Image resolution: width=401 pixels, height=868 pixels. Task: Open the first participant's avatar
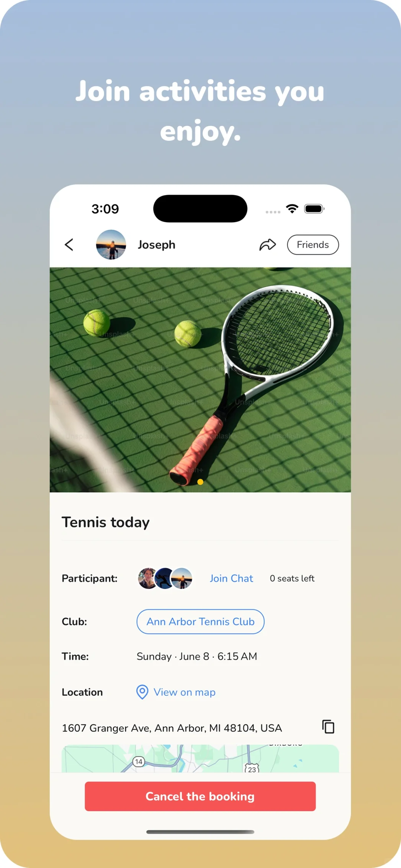[148, 578]
